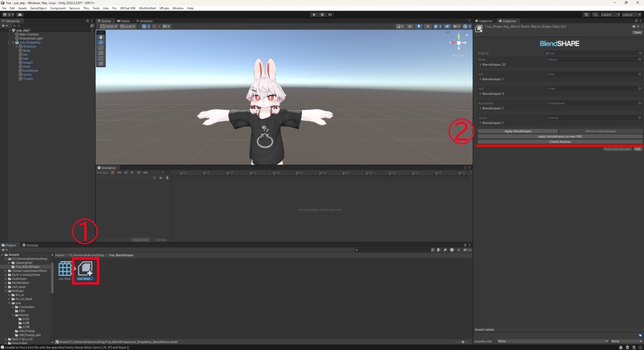Toggle 2D view mode in Scene
644x350 pixels.
coord(409,26)
